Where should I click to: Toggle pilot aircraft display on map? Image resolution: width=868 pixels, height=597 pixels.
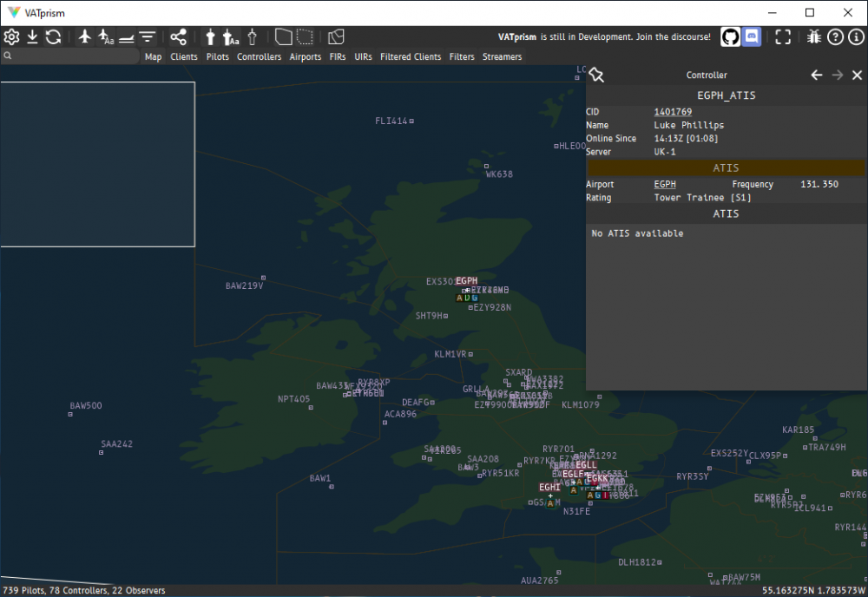click(x=84, y=36)
